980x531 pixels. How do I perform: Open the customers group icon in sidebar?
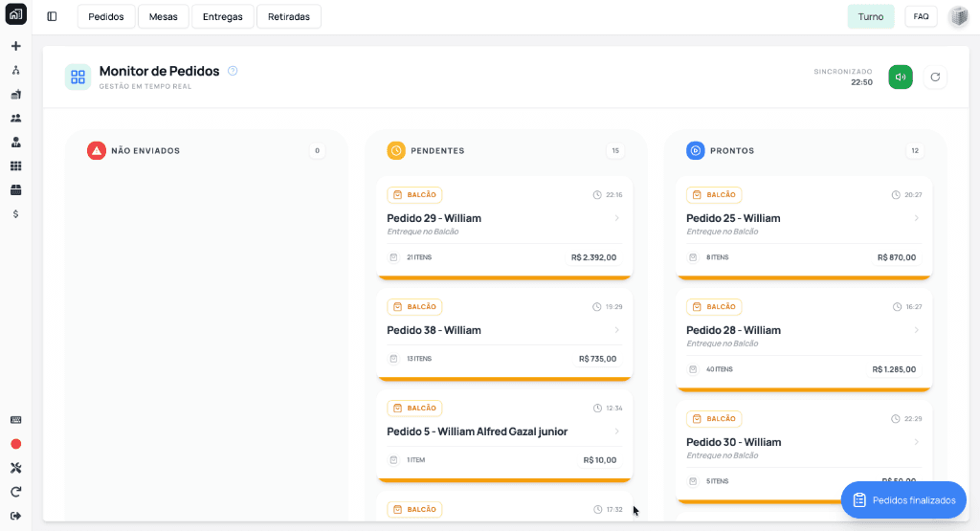16,118
